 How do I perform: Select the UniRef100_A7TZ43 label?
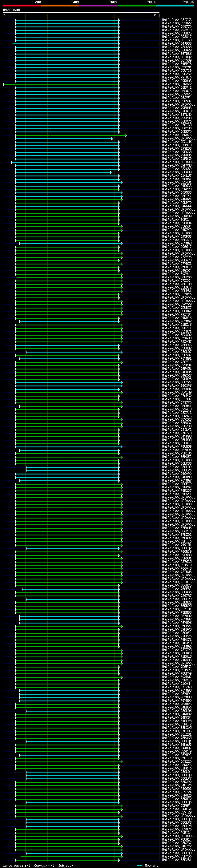click(177, 687)
